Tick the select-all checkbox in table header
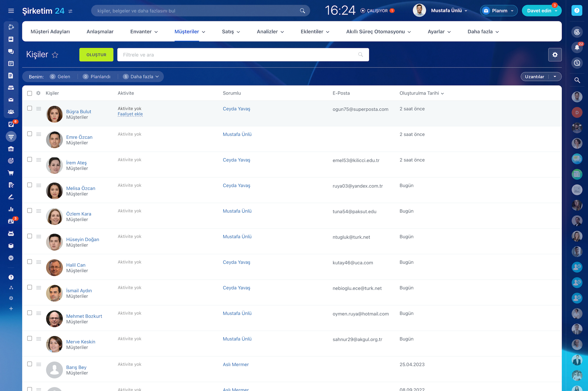The width and height of the screenshot is (588, 391). [x=30, y=93]
